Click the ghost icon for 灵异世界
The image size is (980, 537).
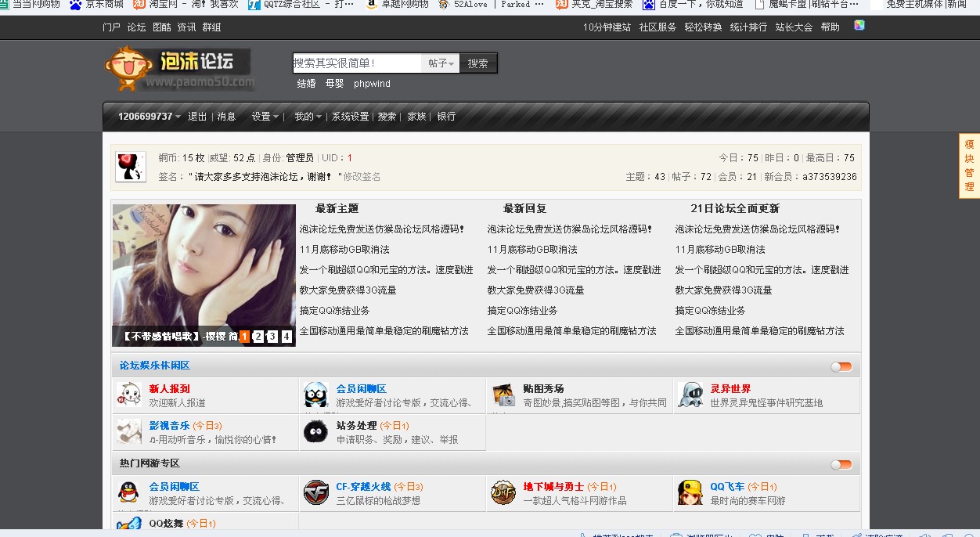click(x=691, y=392)
